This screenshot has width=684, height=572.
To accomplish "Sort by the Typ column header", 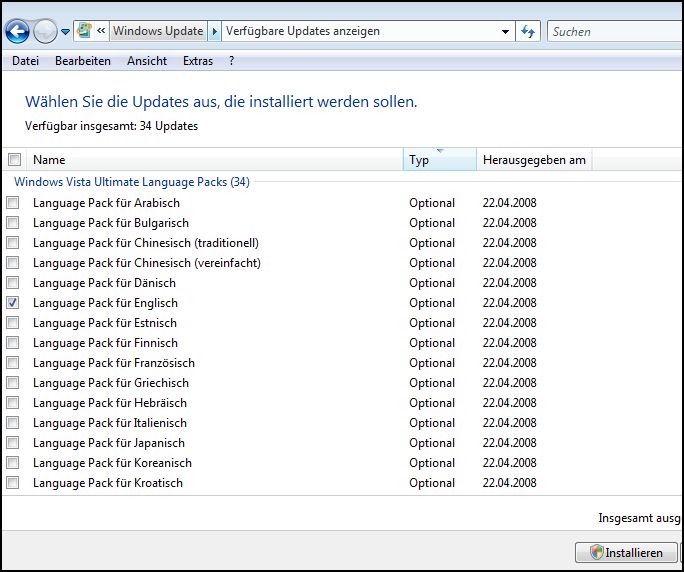I will (x=440, y=160).
